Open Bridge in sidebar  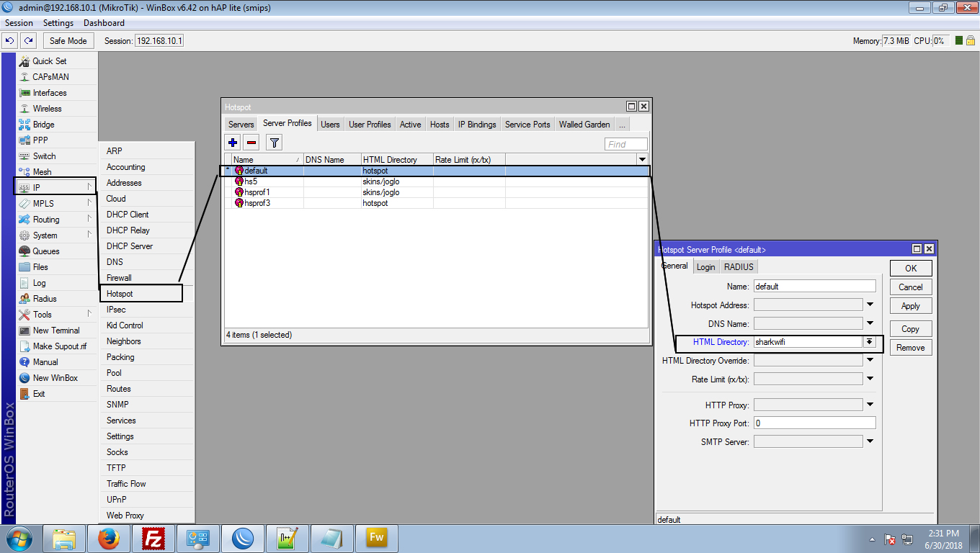click(56, 125)
